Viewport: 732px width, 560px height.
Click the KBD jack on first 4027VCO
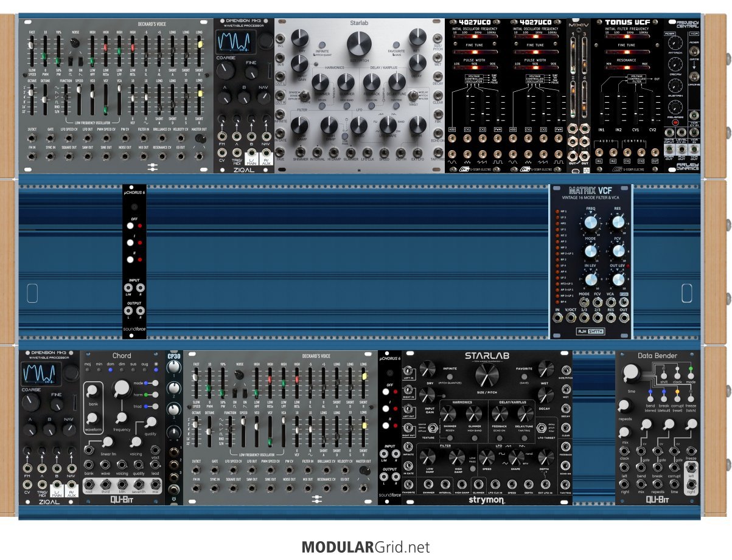coord(452,139)
